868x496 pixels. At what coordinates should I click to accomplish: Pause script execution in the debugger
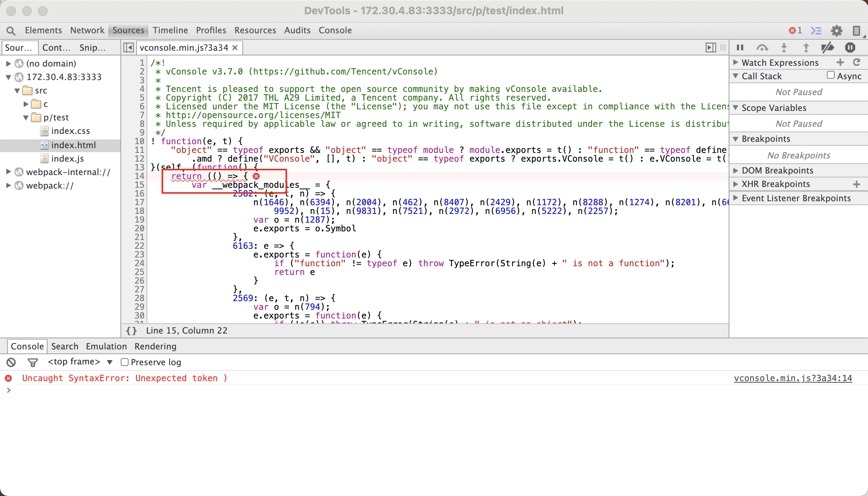pyautogui.click(x=740, y=47)
